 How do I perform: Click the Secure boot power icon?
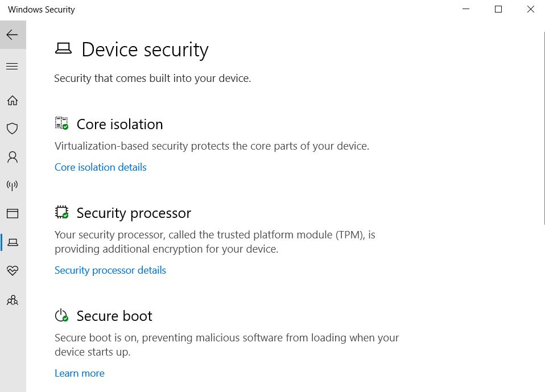click(62, 315)
